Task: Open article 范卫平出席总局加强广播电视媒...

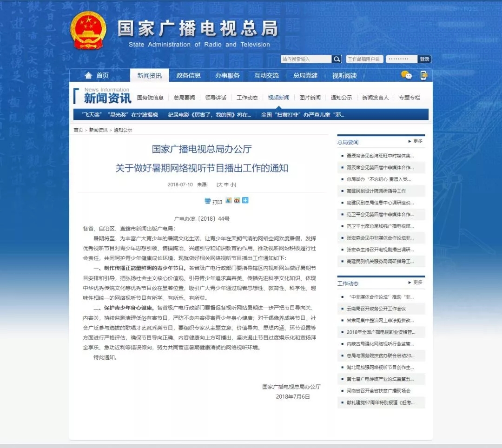Action: pyautogui.click(x=380, y=226)
